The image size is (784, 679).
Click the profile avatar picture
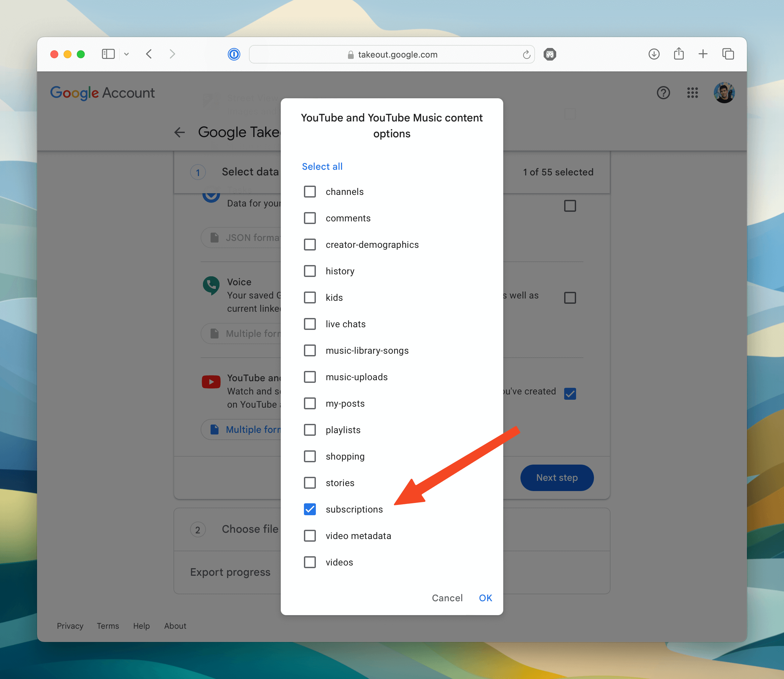pyautogui.click(x=724, y=92)
